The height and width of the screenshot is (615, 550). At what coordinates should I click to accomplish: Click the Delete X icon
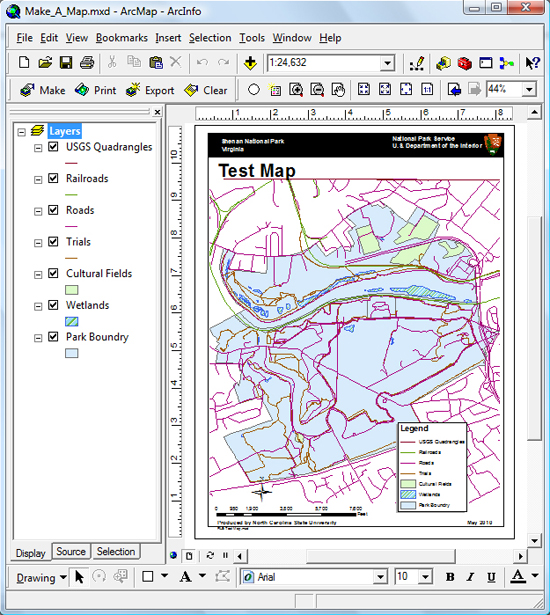[x=176, y=62]
